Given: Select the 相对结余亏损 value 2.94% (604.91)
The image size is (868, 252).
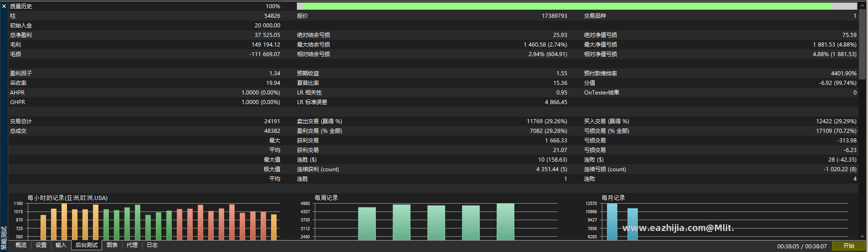Looking at the screenshot, I should click(x=548, y=54).
